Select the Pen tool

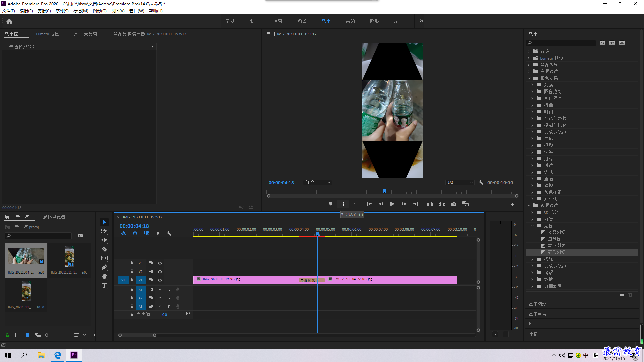(104, 267)
